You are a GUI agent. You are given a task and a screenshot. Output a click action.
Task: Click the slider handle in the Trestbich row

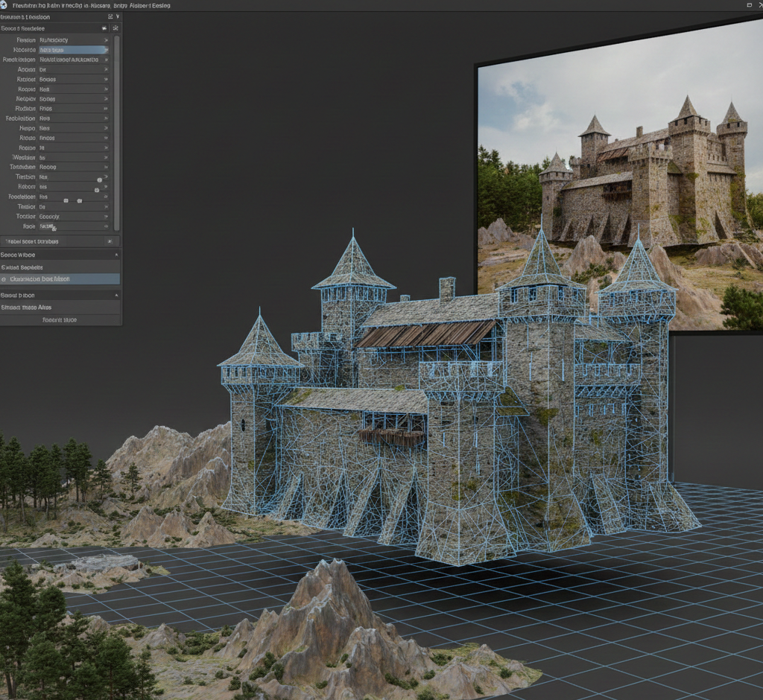pos(99,179)
